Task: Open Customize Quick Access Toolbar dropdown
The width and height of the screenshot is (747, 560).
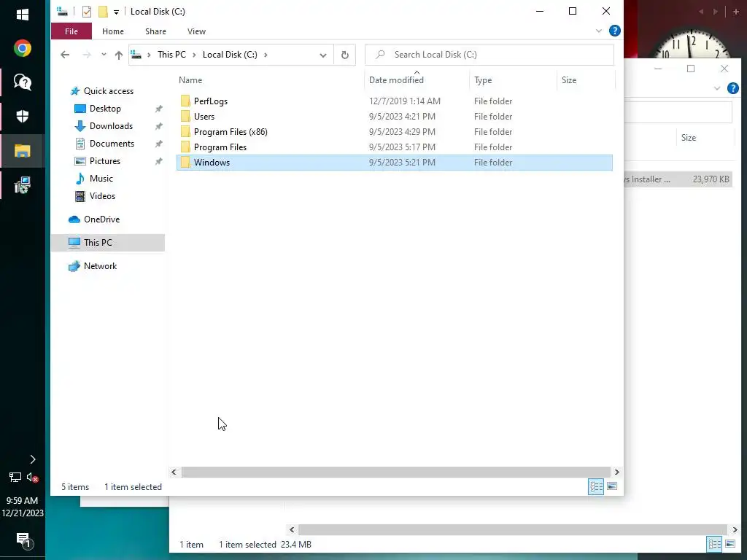Action: click(x=116, y=12)
